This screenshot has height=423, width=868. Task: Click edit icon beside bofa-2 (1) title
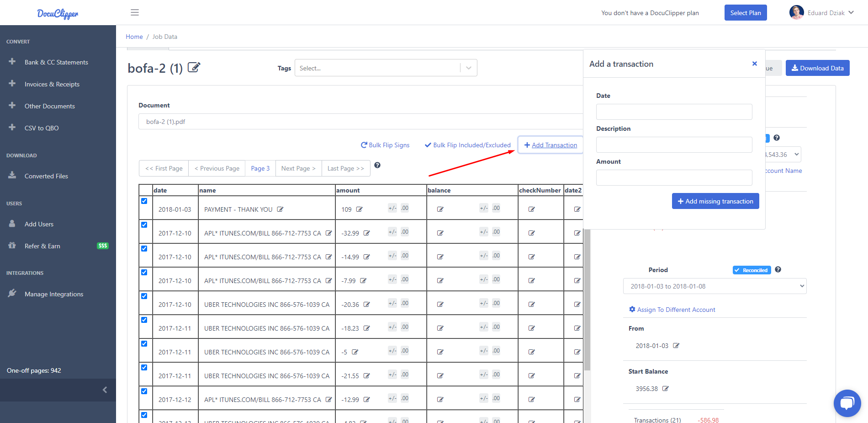tap(194, 68)
